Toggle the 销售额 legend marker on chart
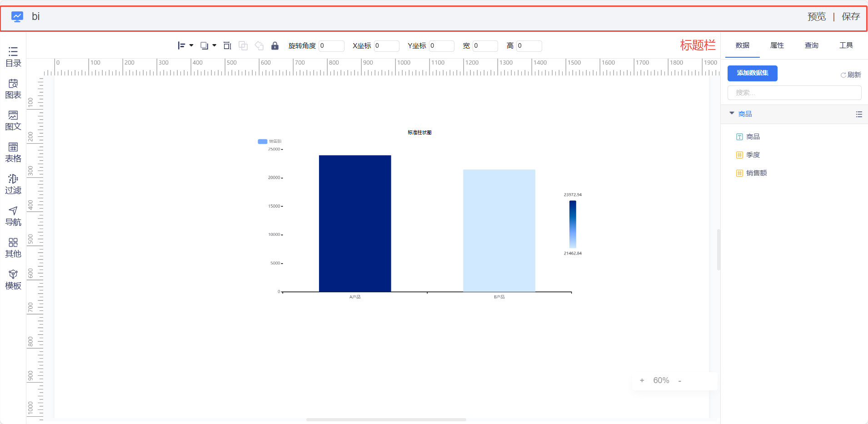The width and height of the screenshot is (868, 424). pos(263,141)
